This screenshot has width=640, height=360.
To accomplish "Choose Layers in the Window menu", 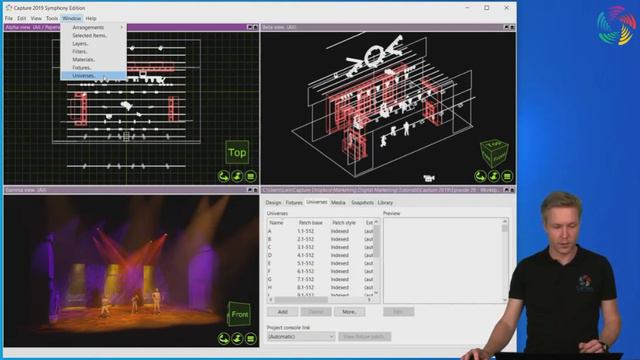I will click(x=93, y=43).
